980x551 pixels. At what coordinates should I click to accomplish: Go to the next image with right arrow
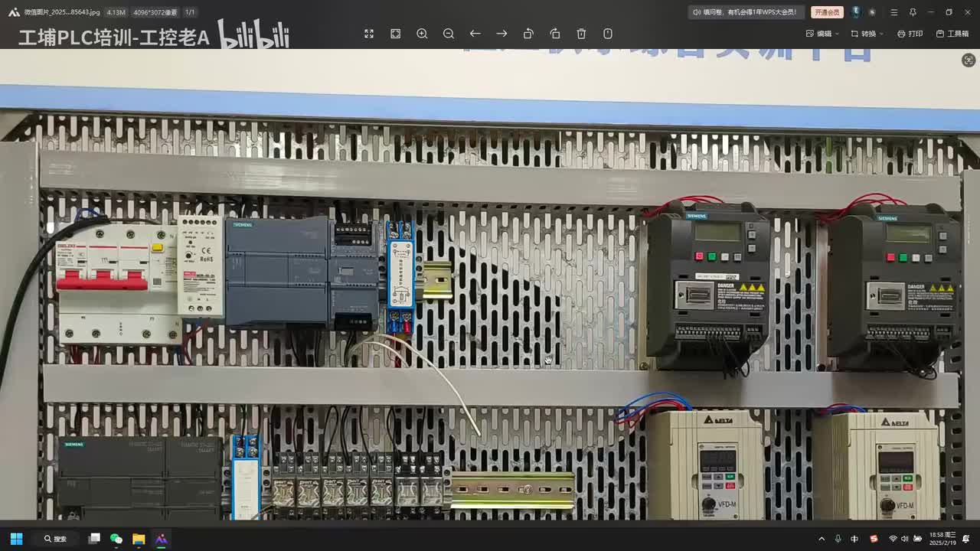tap(501, 34)
